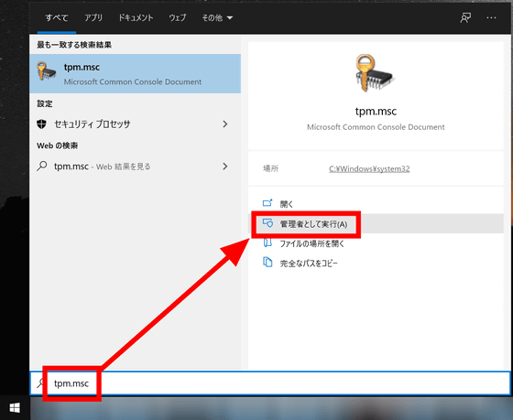Open tpm.msc Web 結果を見る entry

coord(136,167)
